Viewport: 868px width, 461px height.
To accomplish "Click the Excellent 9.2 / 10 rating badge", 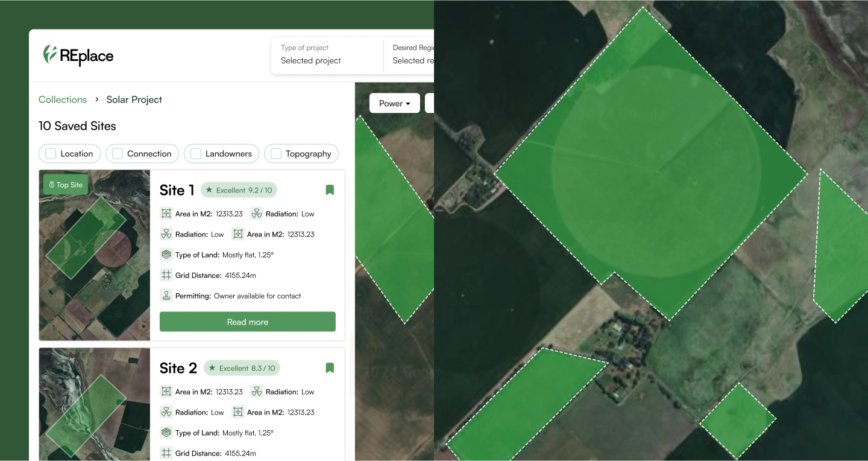I will [x=239, y=190].
